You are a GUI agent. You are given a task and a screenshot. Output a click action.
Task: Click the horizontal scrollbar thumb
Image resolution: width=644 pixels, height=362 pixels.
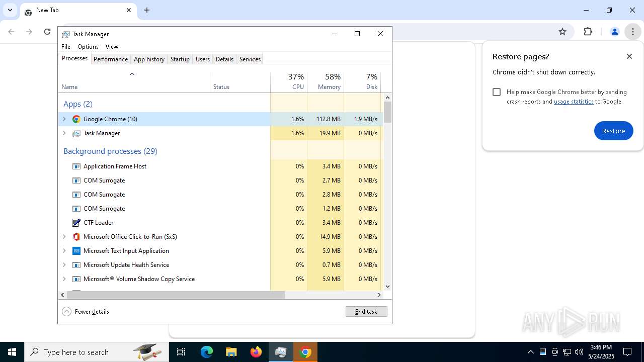click(176, 295)
